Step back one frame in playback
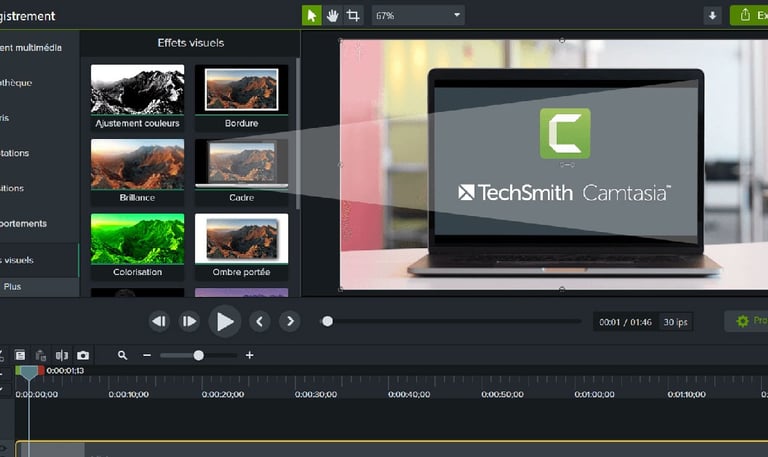The height and width of the screenshot is (457, 768). 159,321
